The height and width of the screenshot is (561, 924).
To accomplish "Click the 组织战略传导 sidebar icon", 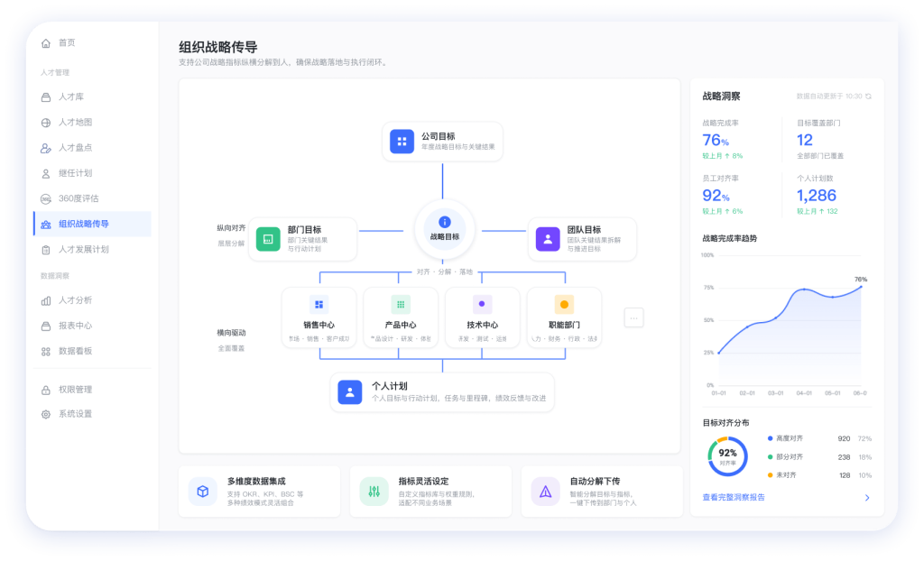I will [x=46, y=224].
